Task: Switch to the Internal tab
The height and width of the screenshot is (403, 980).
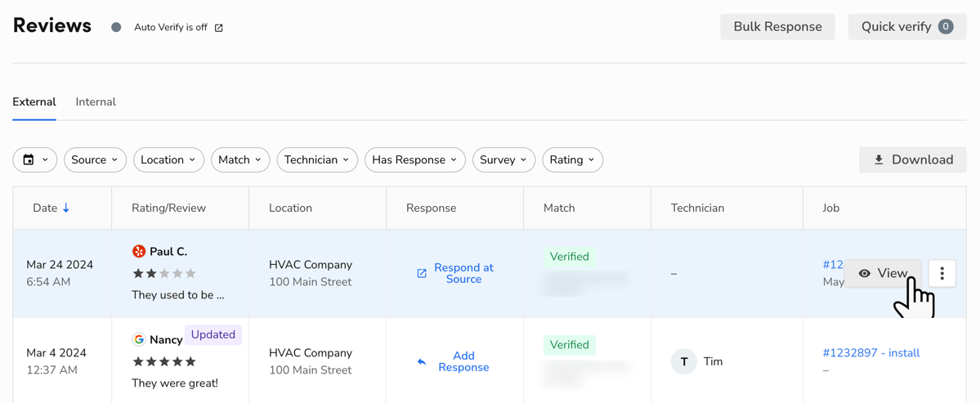Action: point(96,102)
